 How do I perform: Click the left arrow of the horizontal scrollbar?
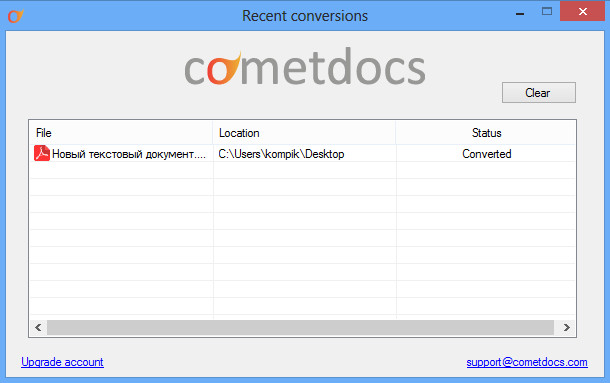(x=38, y=327)
